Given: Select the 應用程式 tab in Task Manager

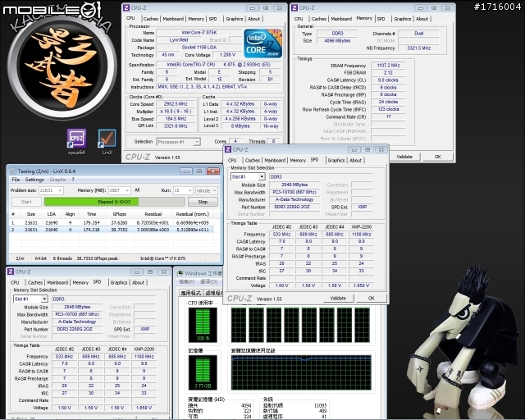Looking at the screenshot, I should click(x=190, y=293).
